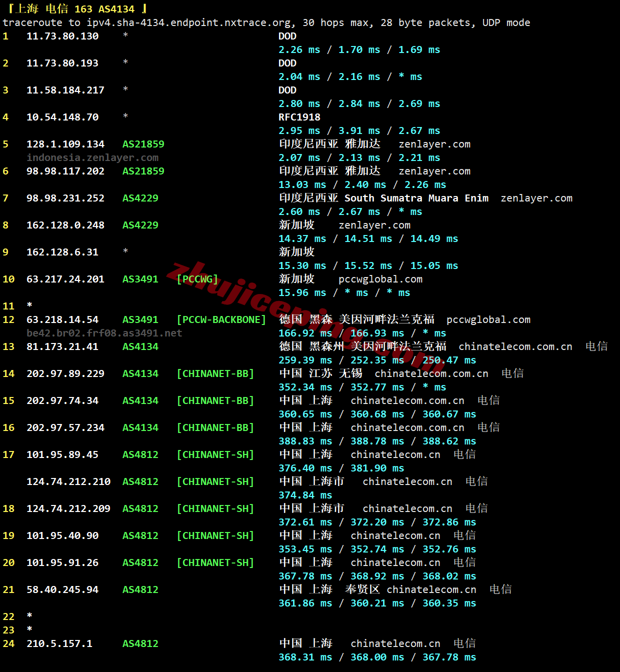The height and width of the screenshot is (672, 620).
Task: Click the IP 98.98.117.202
Action: click(65, 171)
